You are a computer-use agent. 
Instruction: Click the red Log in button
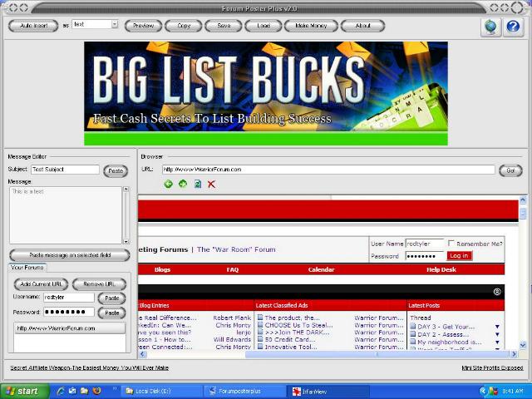pos(459,256)
